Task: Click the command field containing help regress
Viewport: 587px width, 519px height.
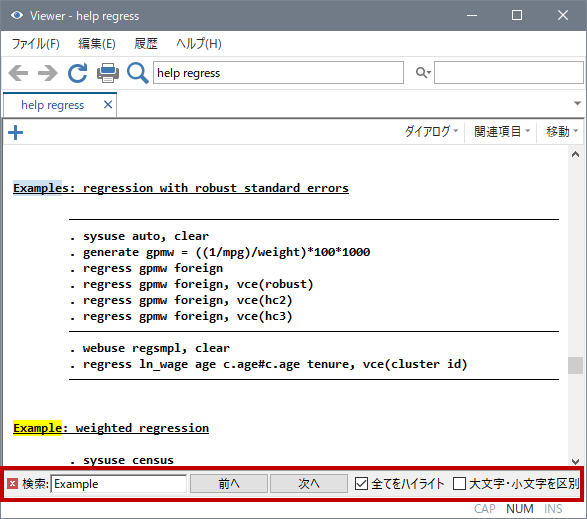Action: pyautogui.click(x=278, y=73)
